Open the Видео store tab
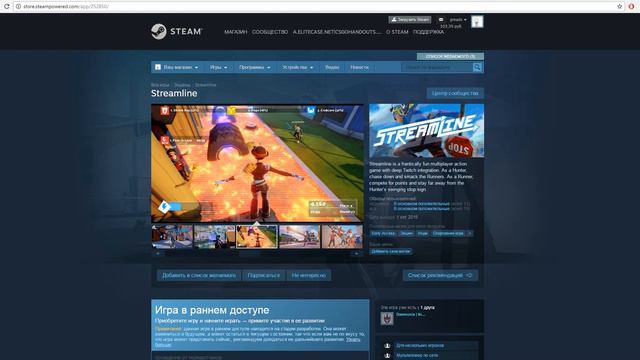640x360 pixels. point(332,67)
